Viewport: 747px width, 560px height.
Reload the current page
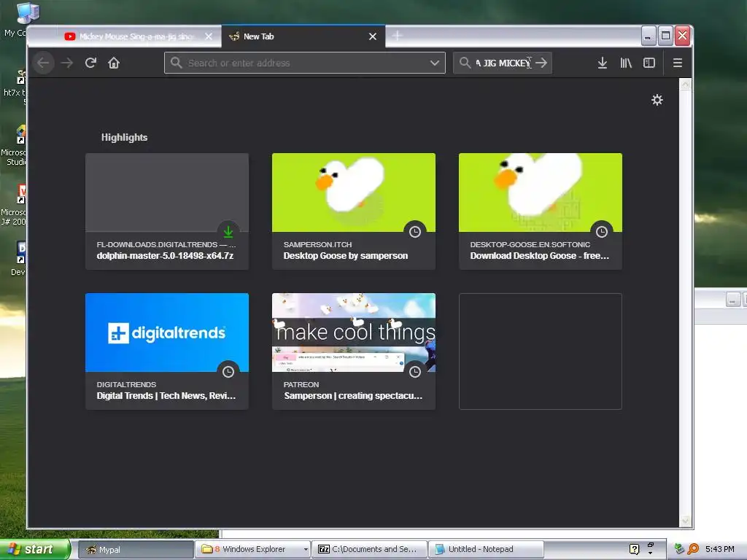click(90, 63)
